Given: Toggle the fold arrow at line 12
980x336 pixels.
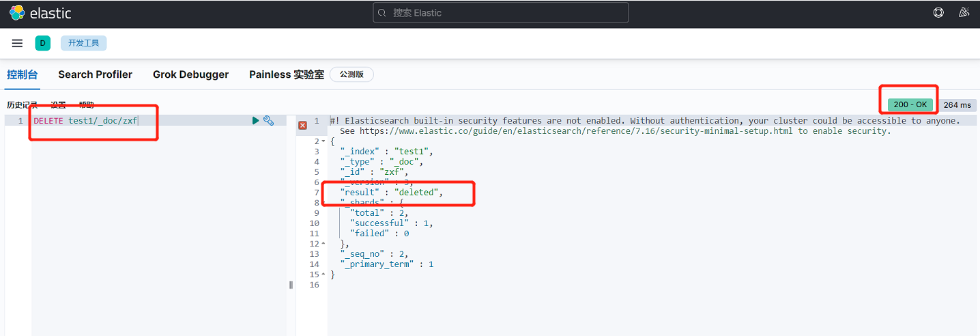Looking at the screenshot, I should point(323,244).
